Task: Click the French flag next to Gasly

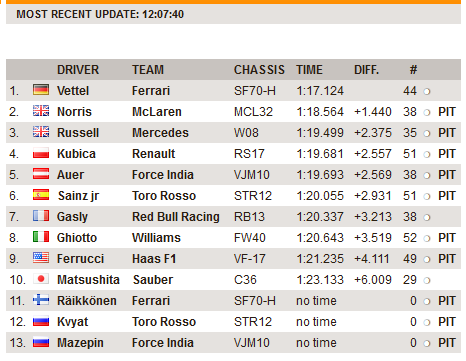Action: pyautogui.click(x=41, y=216)
